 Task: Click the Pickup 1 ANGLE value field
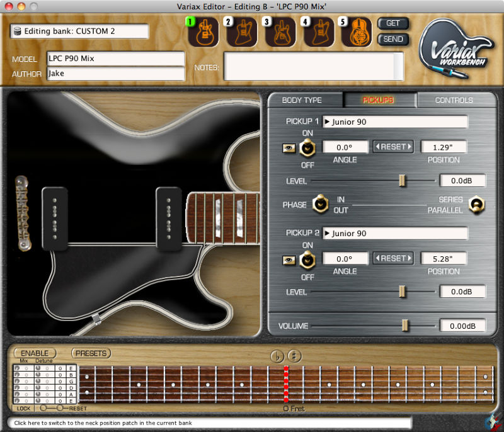tap(345, 147)
